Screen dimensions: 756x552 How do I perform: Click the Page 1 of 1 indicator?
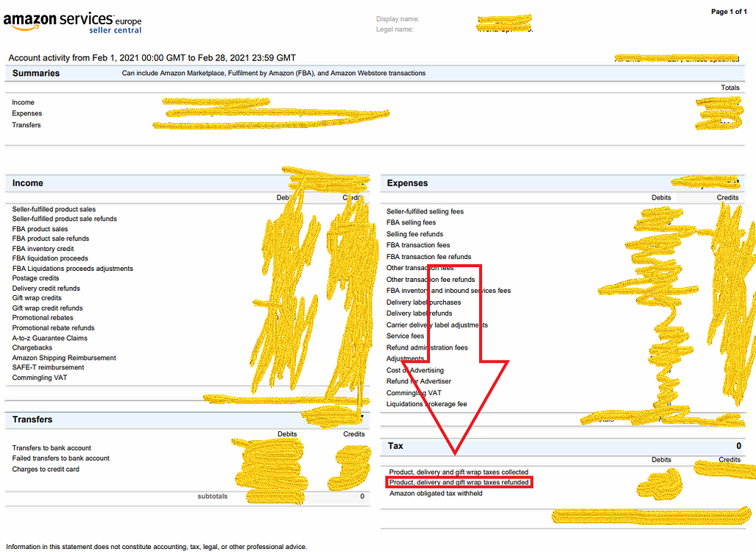(x=729, y=12)
